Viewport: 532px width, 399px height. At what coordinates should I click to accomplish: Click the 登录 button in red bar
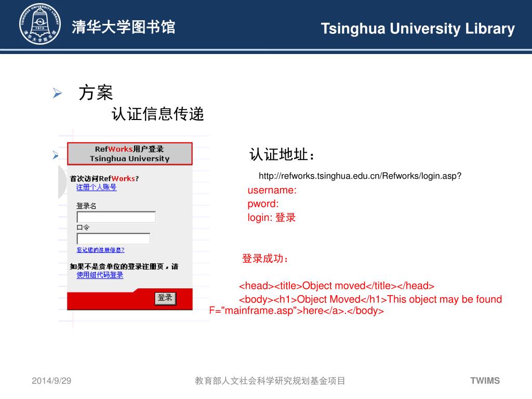[x=166, y=298]
